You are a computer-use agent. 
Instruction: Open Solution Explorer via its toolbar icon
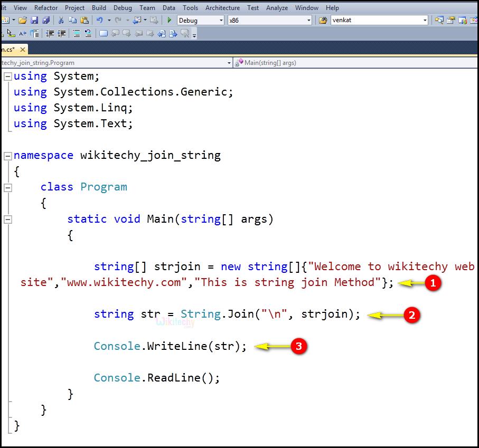point(439,20)
